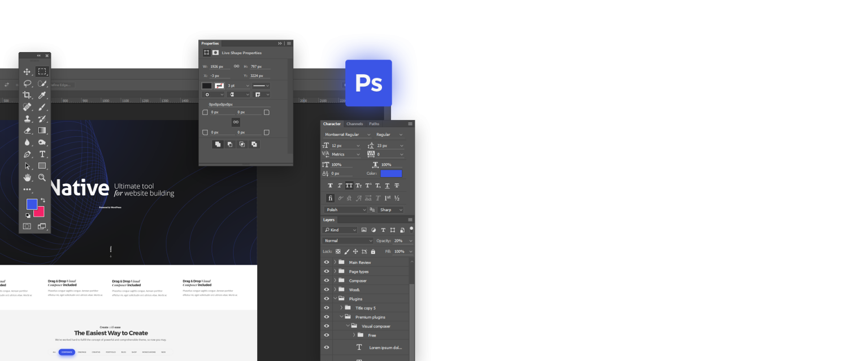Click the Photoshop Ps logo

[x=368, y=83]
